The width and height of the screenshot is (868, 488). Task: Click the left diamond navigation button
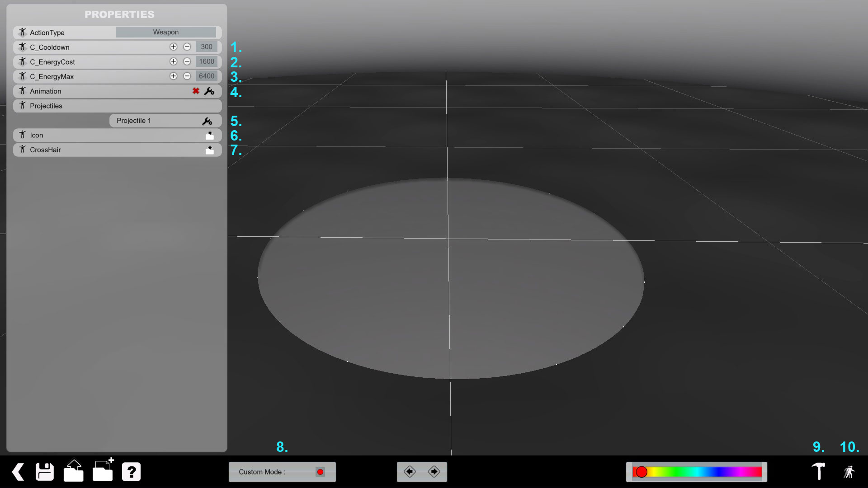tap(410, 471)
